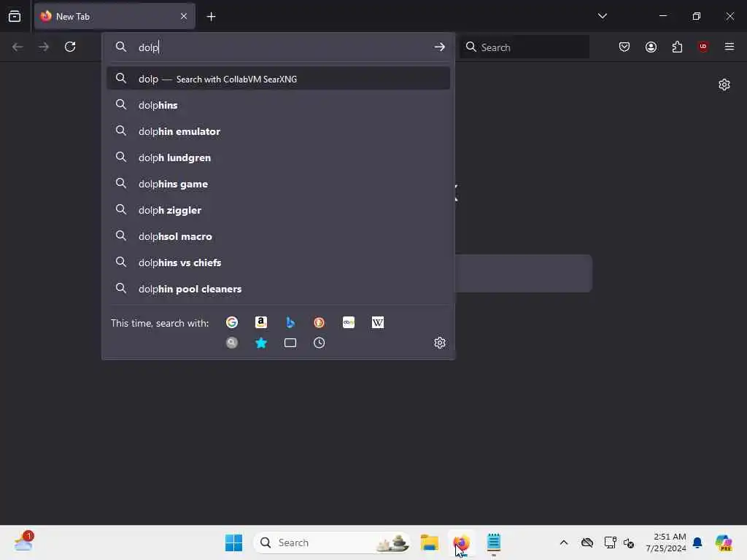Viewport: 747px width, 560px height.
Task: Pick the "dolphins vs chiefs" suggestion
Action: [x=278, y=262]
